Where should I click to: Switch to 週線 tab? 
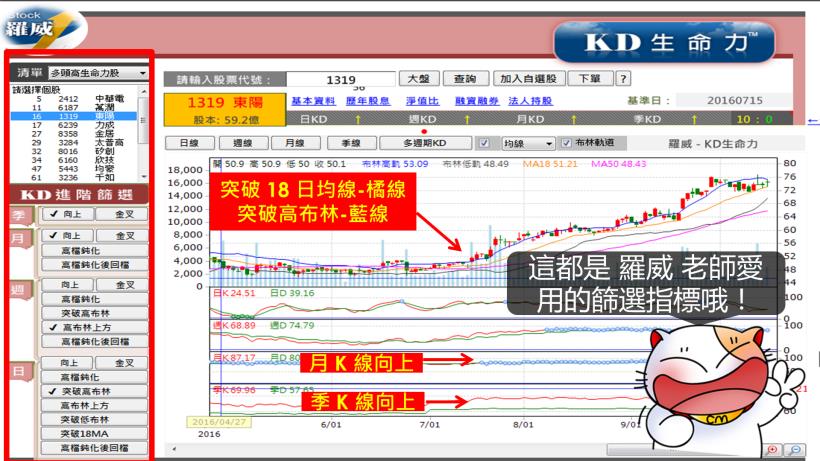click(x=243, y=143)
